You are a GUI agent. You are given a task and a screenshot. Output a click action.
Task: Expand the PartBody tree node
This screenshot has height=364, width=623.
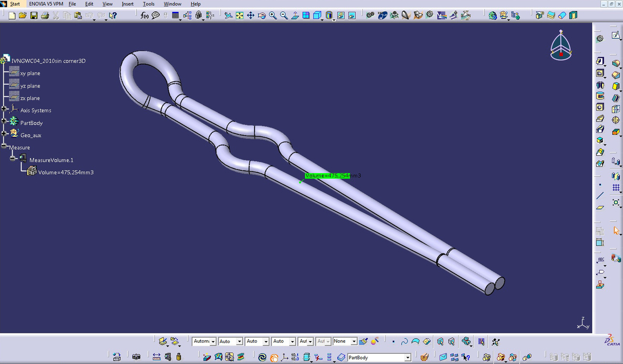tap(4, 121)
